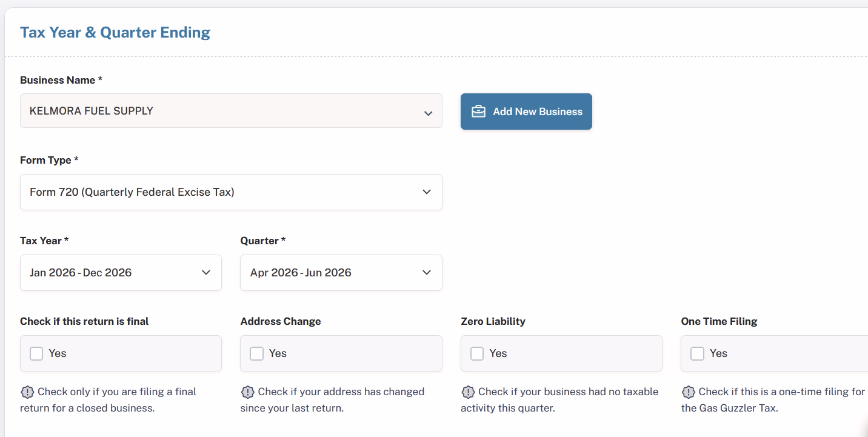
Task: Click the Quarter field label
Action: tap(263, 241)
